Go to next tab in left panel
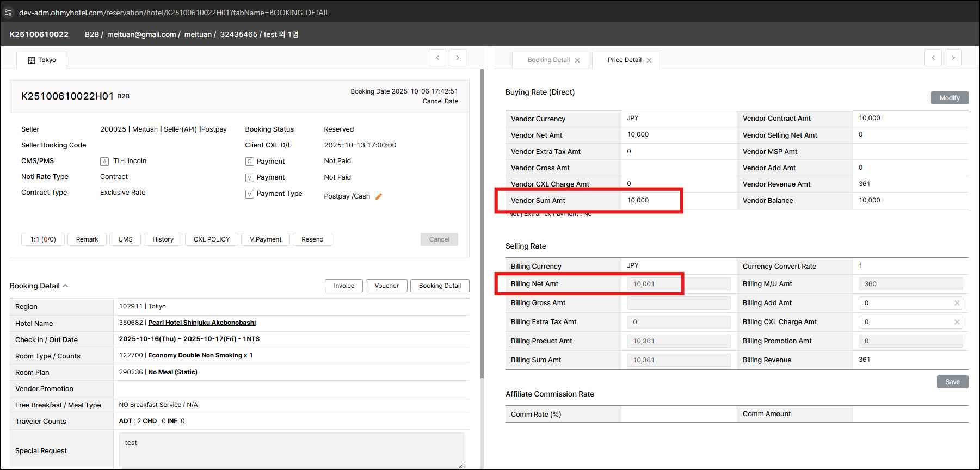This screenshot has width=980, height=470. 458,58
